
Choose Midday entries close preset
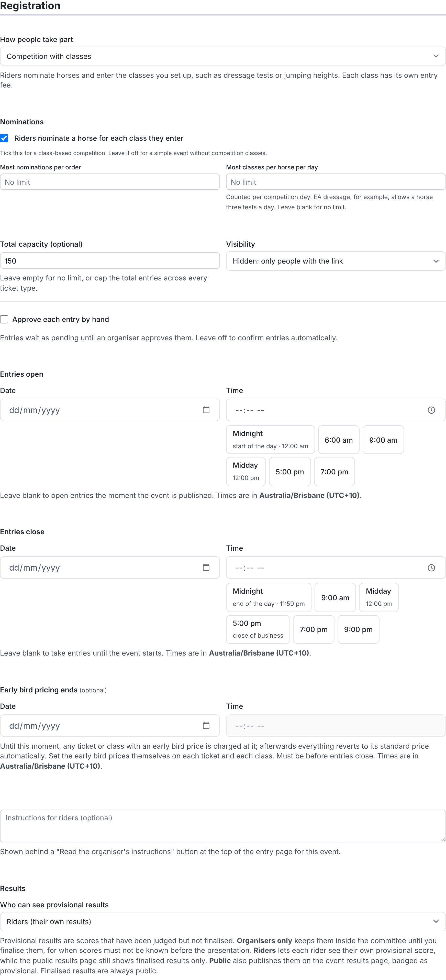pos(379,597)
